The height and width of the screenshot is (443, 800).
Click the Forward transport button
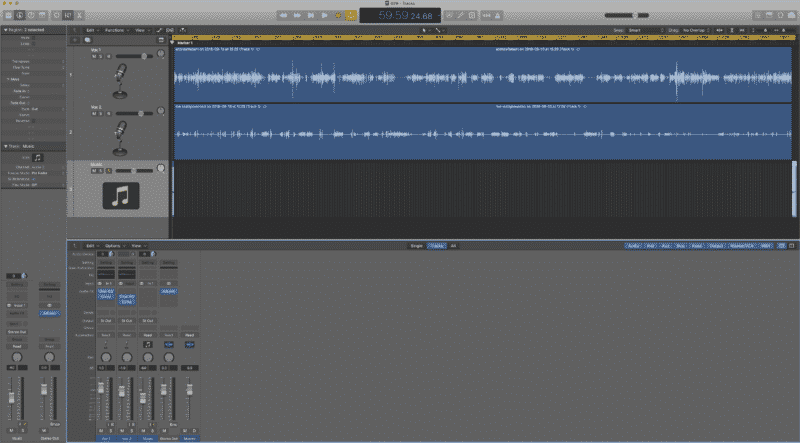(x=297, y=15)
